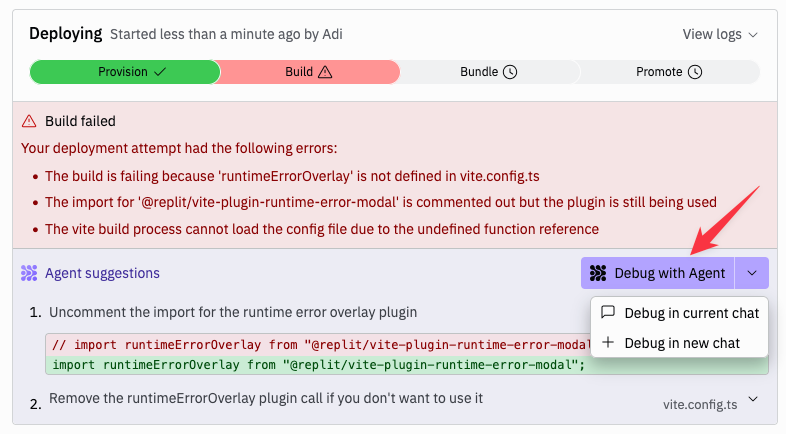Click the Build failed warning triangle icon
Image resolution: width=786 pixels, height=434 pixels.
[29, 121]
